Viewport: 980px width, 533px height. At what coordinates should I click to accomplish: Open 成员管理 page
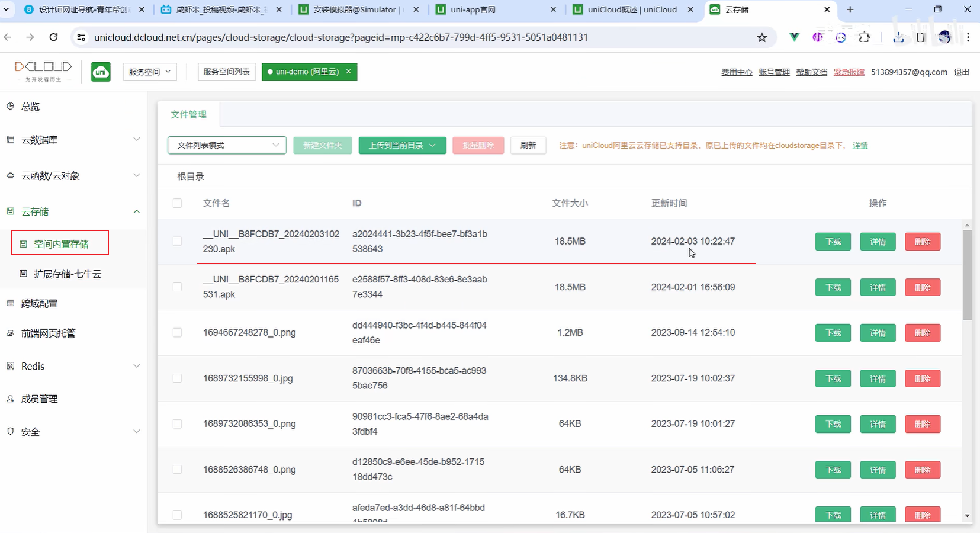39,399
